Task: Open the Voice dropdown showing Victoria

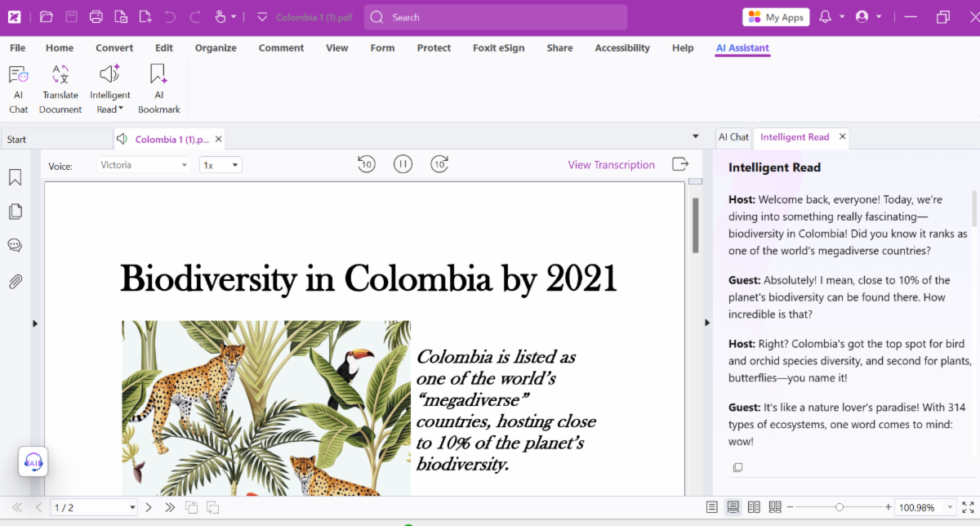Action: pos(144,165)
